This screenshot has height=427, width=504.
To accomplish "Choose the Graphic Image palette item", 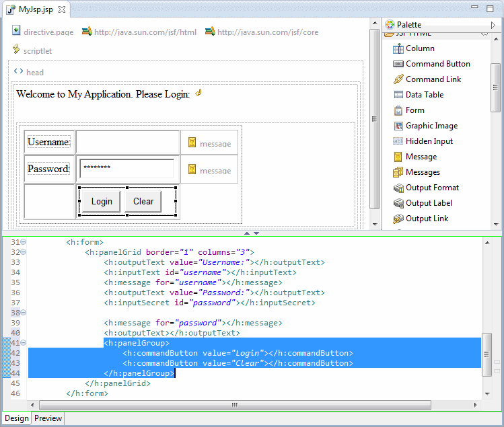I will pos(431,126).
